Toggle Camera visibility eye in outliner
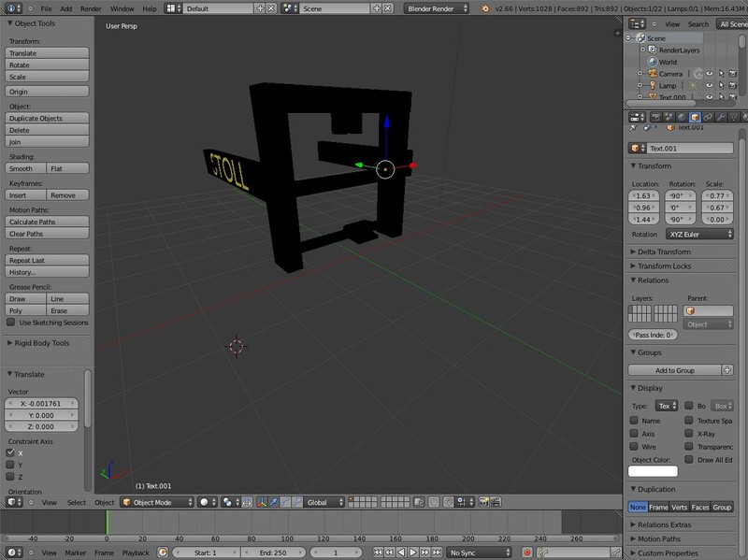Image resolution: width=748 pixels, height=560 pixels. pos(710,74)
